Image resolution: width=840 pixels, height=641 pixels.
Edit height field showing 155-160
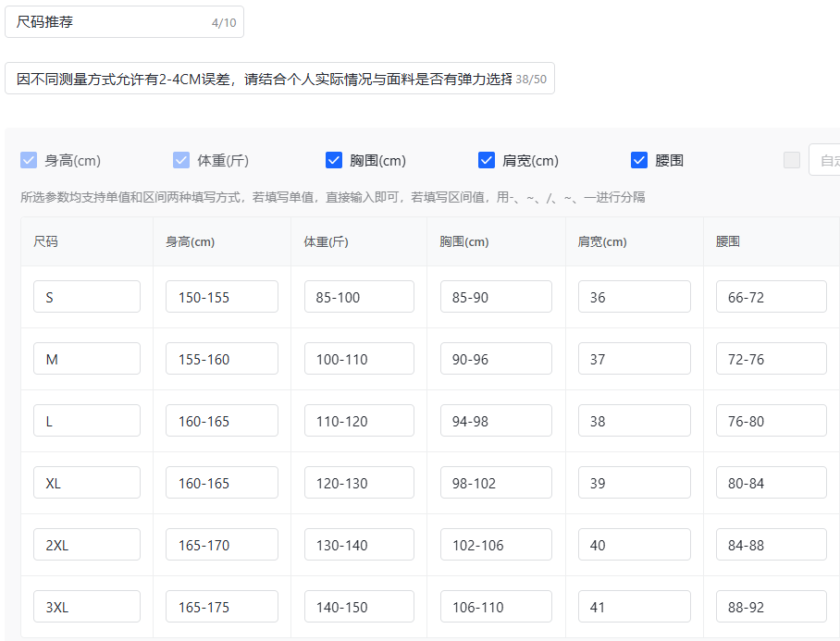[222, 359]
